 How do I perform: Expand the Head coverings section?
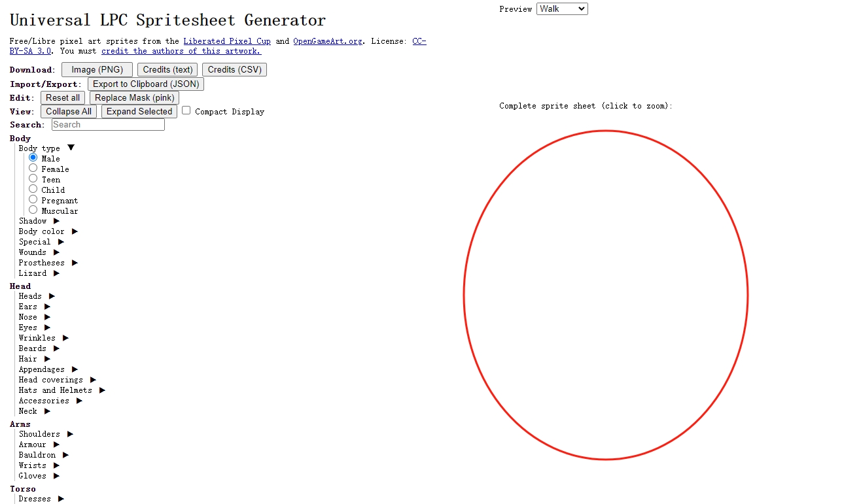coord(57,380)
